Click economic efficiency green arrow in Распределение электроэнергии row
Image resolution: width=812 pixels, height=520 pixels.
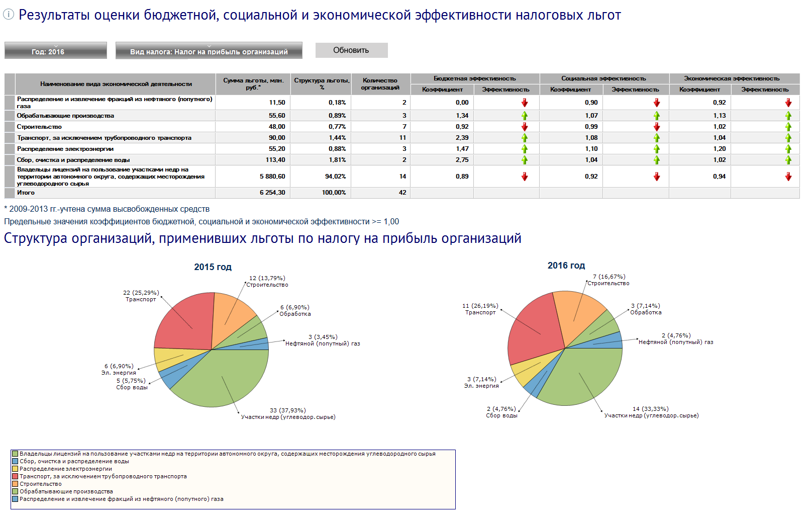[x=788, y=149]
